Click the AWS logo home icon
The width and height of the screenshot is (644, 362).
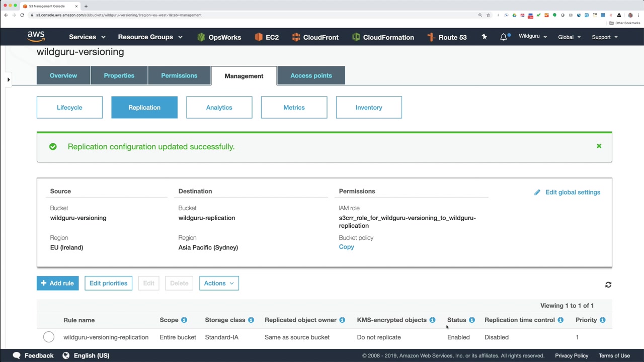[x=36, y=37]
